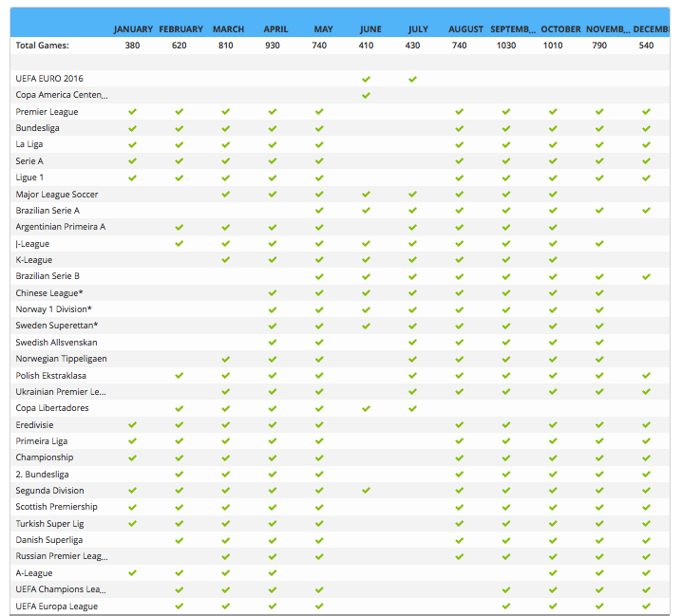This screenshot has width=682, height=616.
Task: Click the Brazilian Serie B May checkmark
Action: pyautogui.click(x=319, y=276)
